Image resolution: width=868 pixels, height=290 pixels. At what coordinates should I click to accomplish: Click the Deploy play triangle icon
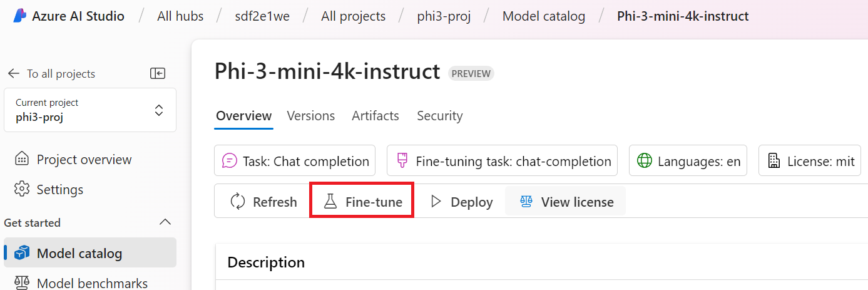point(436,202)
